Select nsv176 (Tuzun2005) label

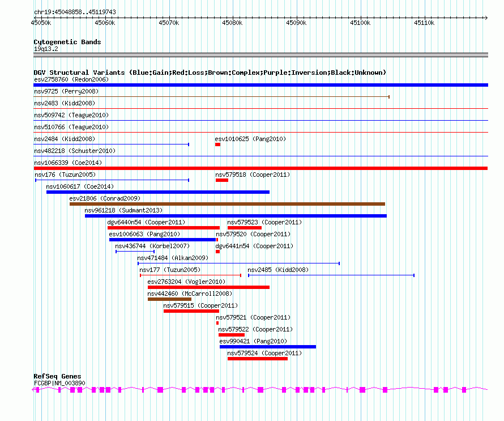tap(65, 175)
